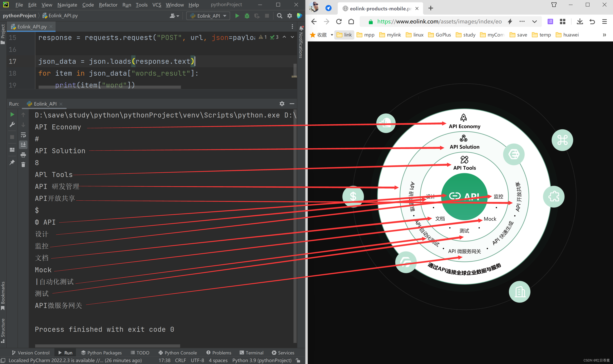Close the Eolink_API run tab
613x364 pixels.
pos(61,104)
